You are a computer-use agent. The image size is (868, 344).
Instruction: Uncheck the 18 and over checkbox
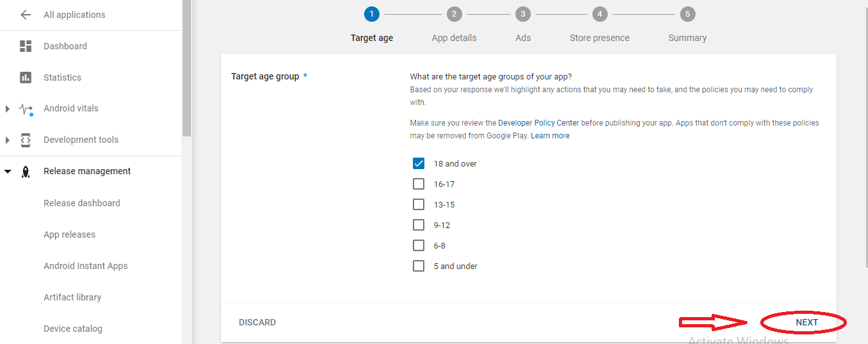click(419, 163)
